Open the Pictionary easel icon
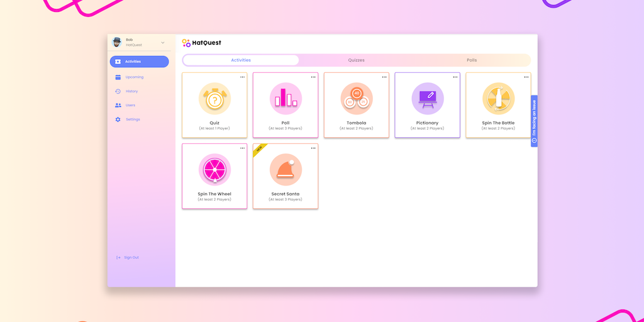This screenshot has width=644, height=322. tap(428, 99)
